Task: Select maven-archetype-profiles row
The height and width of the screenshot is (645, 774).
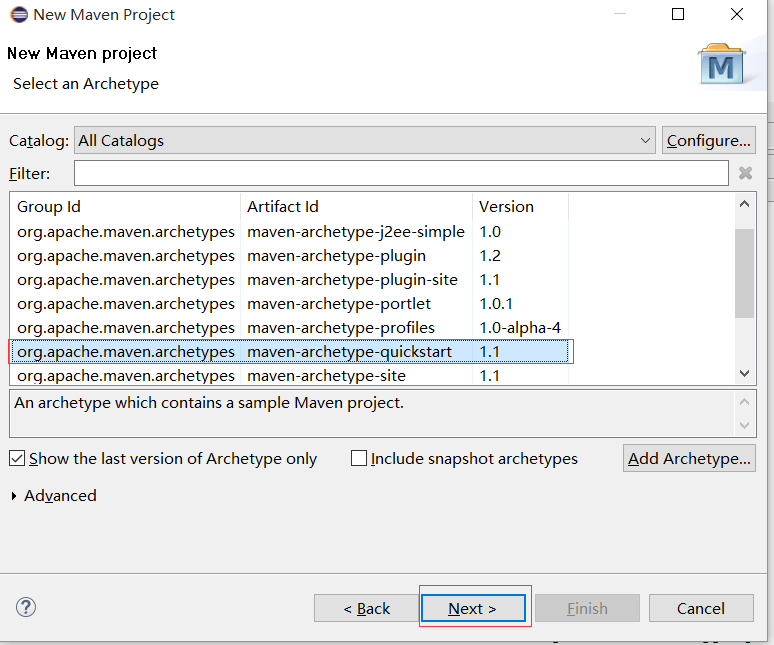Action: 289,328
